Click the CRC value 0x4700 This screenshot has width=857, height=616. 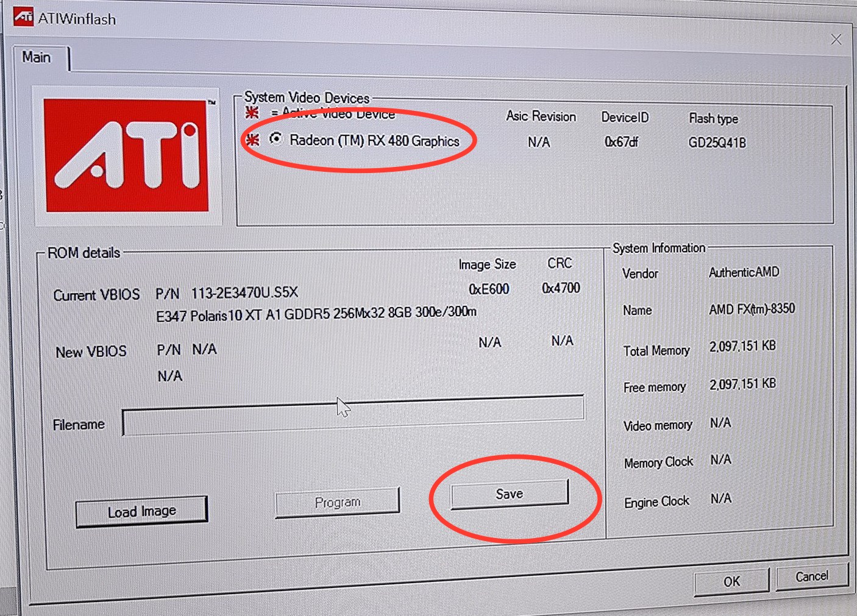tap(561, 288)
